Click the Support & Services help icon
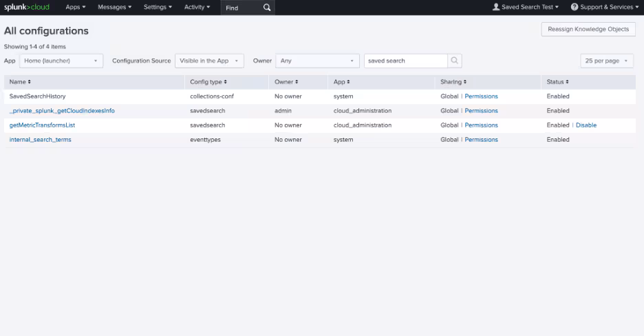644x336 pixels. tap(575, 7)
